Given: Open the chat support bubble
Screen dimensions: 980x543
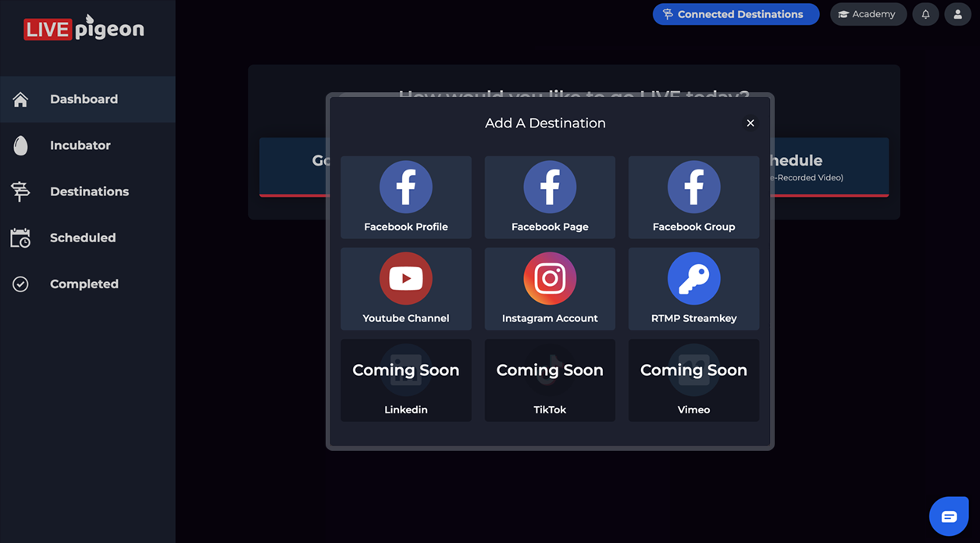Looking at the screenshot, I should tap(949, 516).
